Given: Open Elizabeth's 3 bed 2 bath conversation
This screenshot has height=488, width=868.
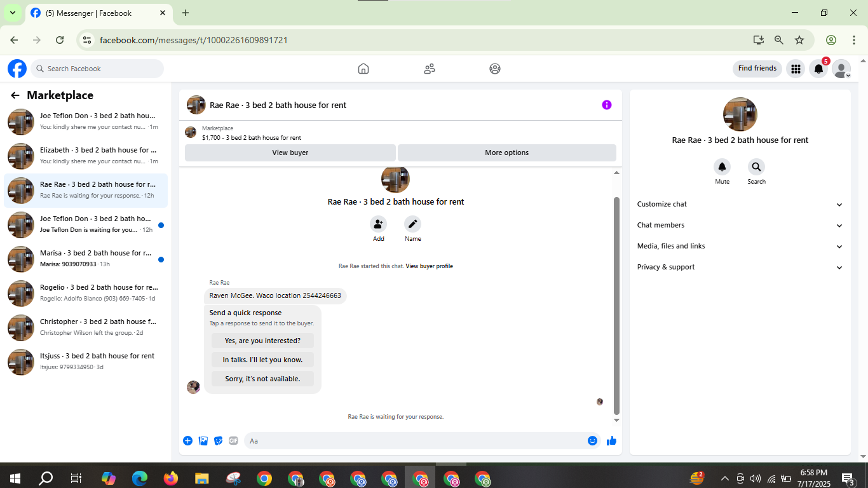Looking at the screenshot, I should point(86,156).
